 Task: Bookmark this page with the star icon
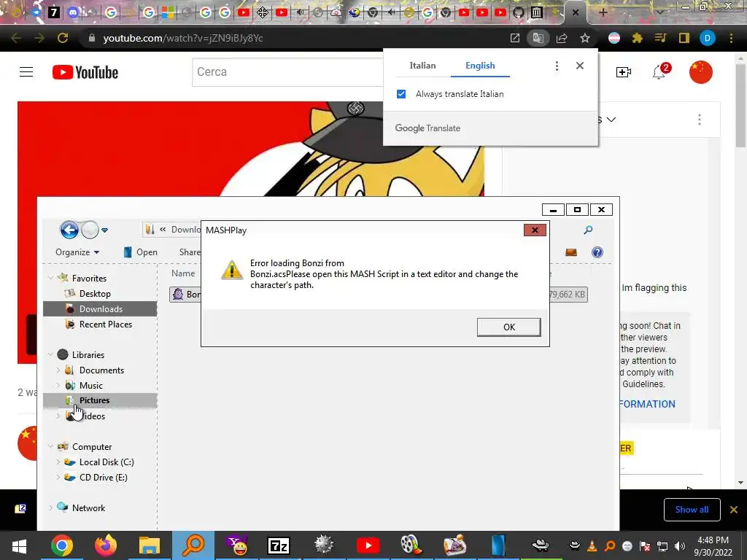tap(584, 38)
